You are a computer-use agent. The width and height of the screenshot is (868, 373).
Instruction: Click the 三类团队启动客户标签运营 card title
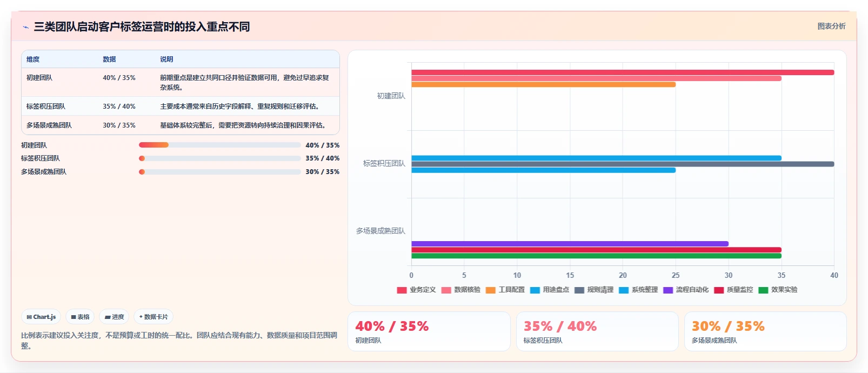[x=142, y=27]
